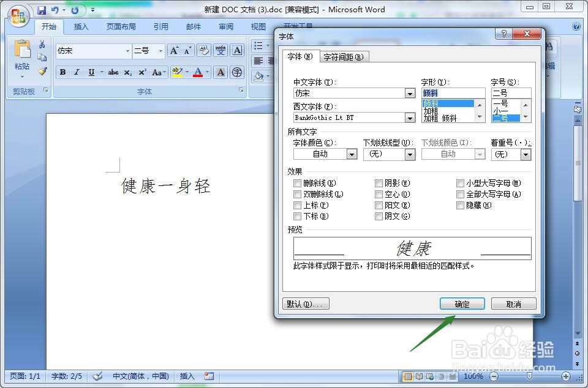The height and width of the screenshot is (388, 588).
Task: Click the 默认 default button in the dialog
Action: click(306, 303)
